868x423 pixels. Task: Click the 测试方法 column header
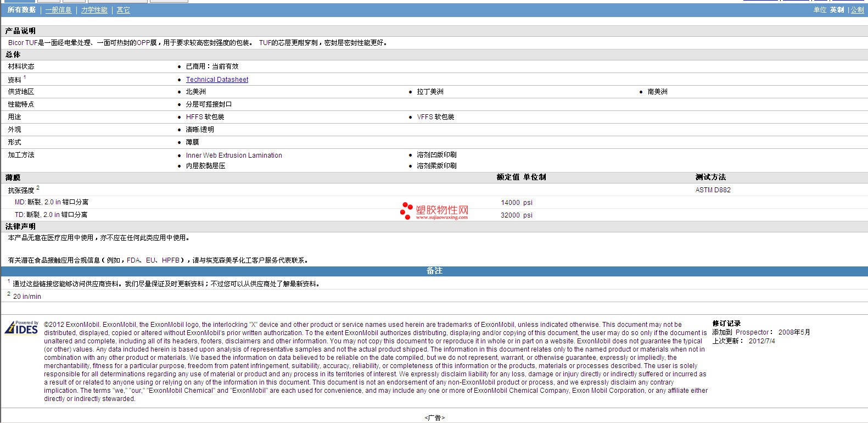point(710,177)
